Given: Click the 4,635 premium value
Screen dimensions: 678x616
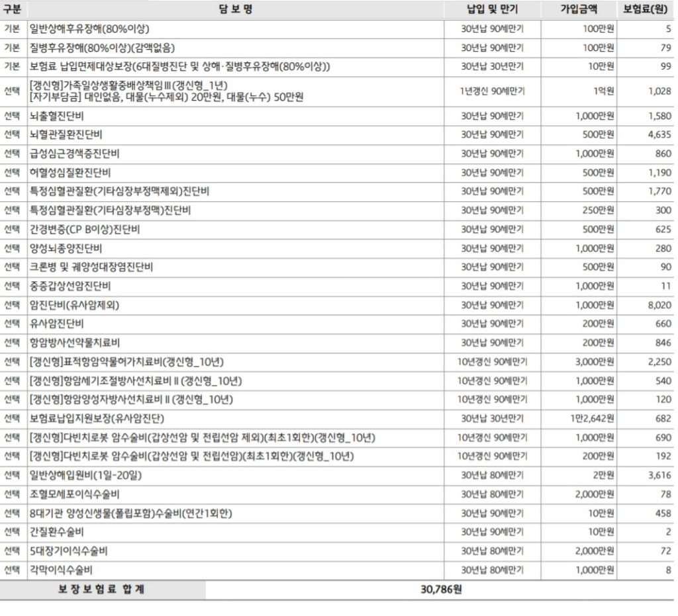Looking at the screenshot, I should click(x=659, y=134).
